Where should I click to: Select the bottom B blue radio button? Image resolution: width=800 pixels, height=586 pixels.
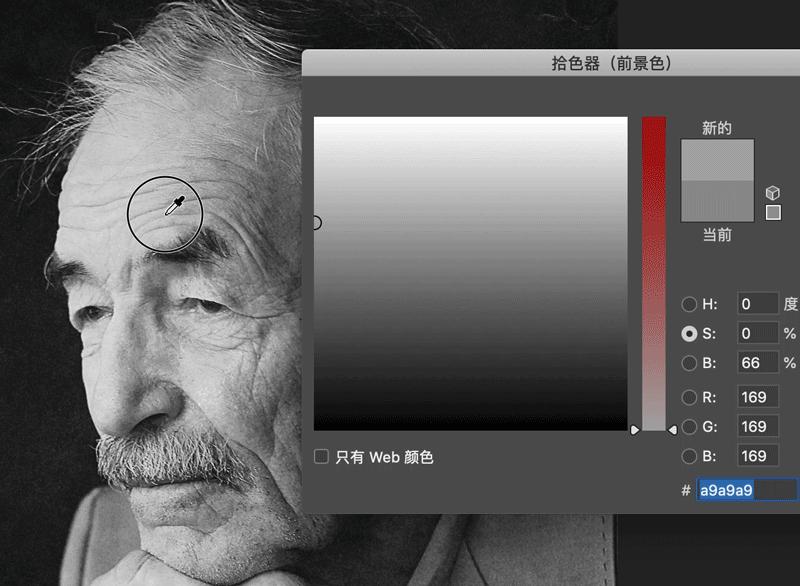(x=689, y=455)
